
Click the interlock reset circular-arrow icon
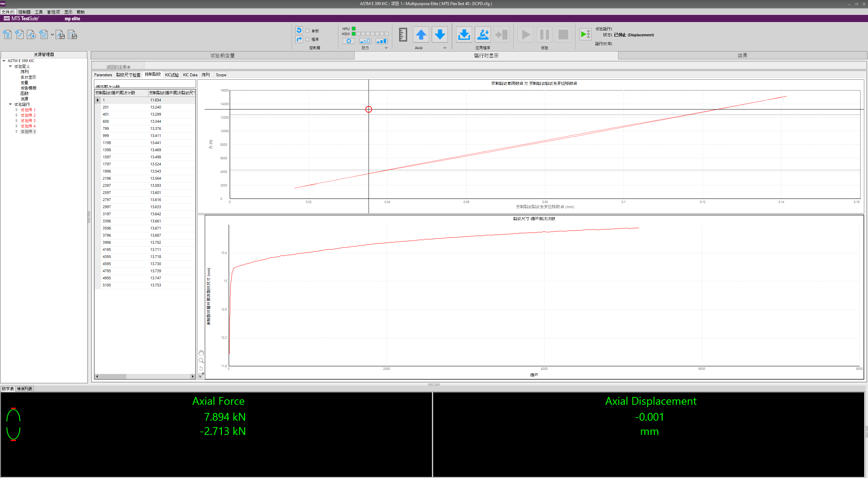click(x=299, y=30)
